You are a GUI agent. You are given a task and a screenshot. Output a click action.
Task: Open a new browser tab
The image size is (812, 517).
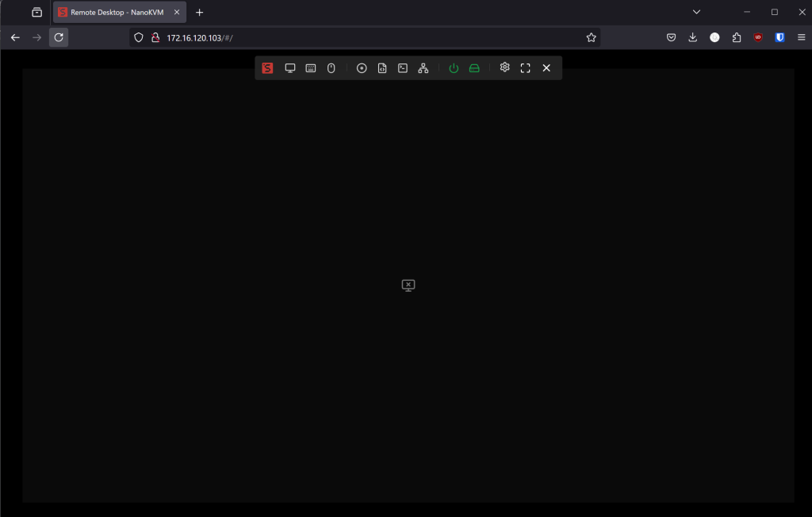click(199, 13)
